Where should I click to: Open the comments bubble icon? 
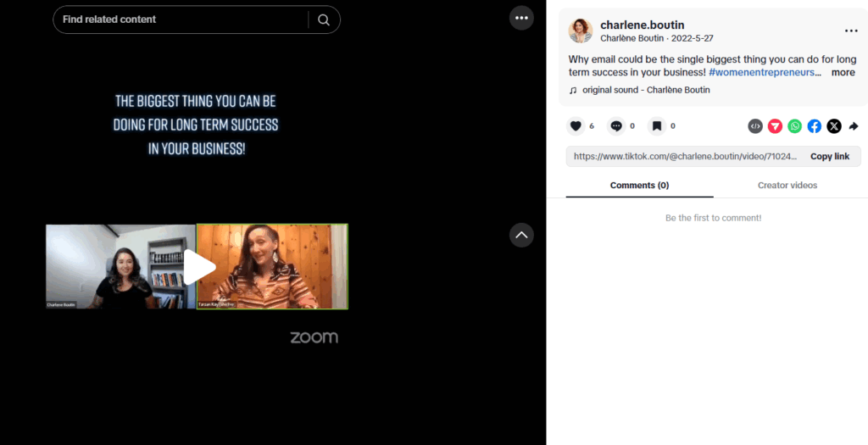click(x=616, y=126)
